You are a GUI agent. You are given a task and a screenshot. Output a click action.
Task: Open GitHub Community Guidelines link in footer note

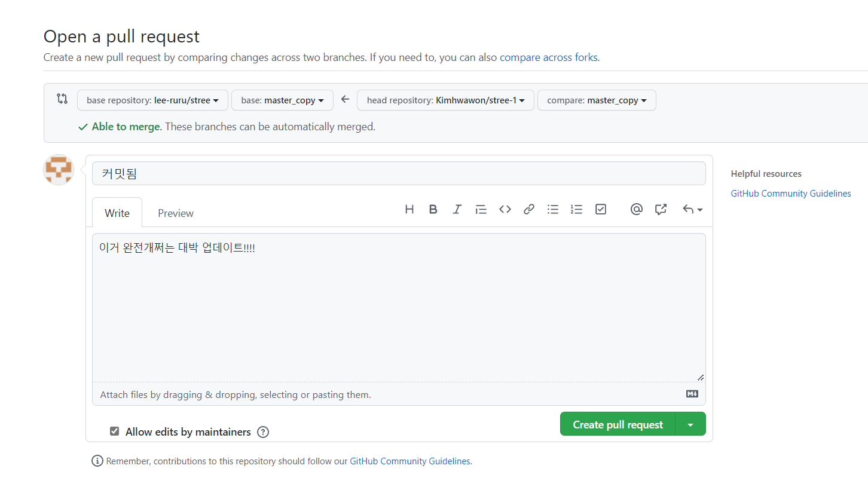pyautogui.click(x=410, y=461)
